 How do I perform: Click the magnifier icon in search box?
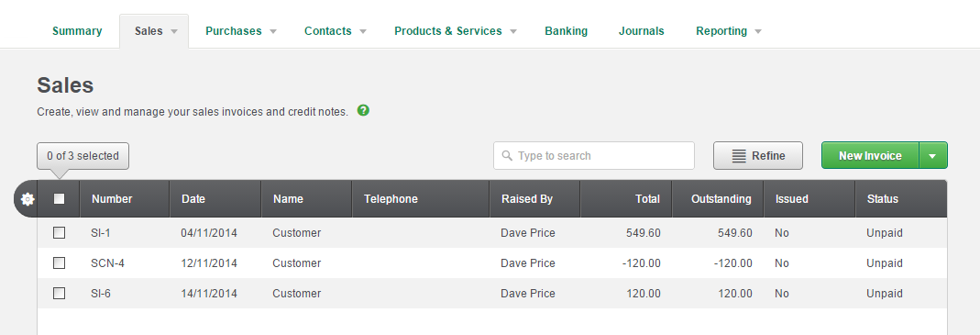tap(507, 155)
